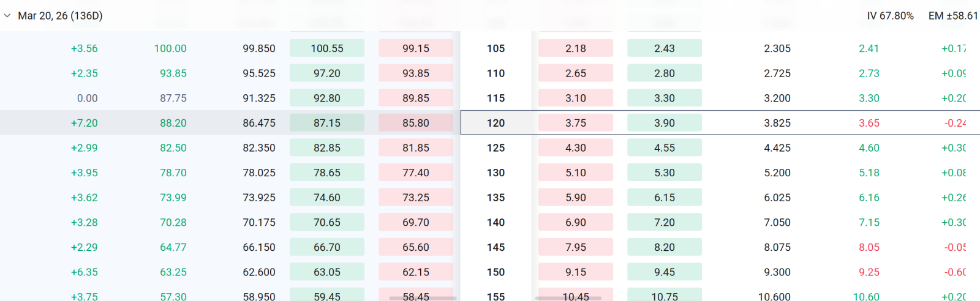Select call ask 77.40 at strike 130
The width and height of the screenshot is (980, 301).
(x=416, y=173)
